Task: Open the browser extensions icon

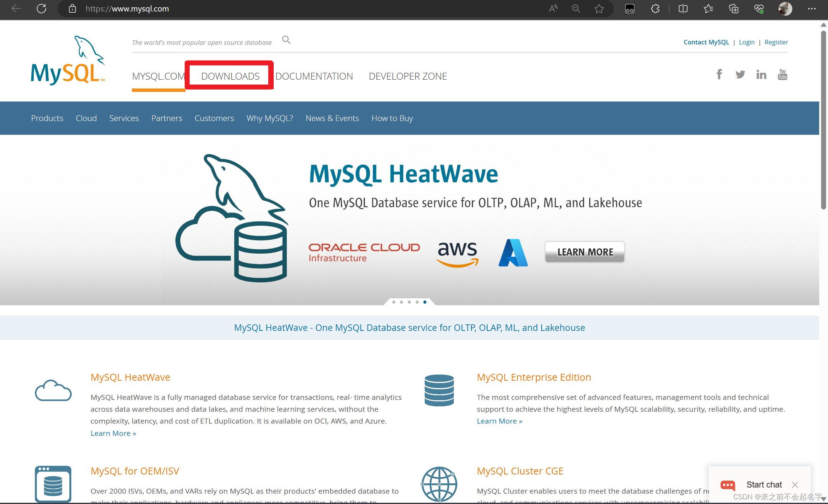Action: click(x=655, y=8)
